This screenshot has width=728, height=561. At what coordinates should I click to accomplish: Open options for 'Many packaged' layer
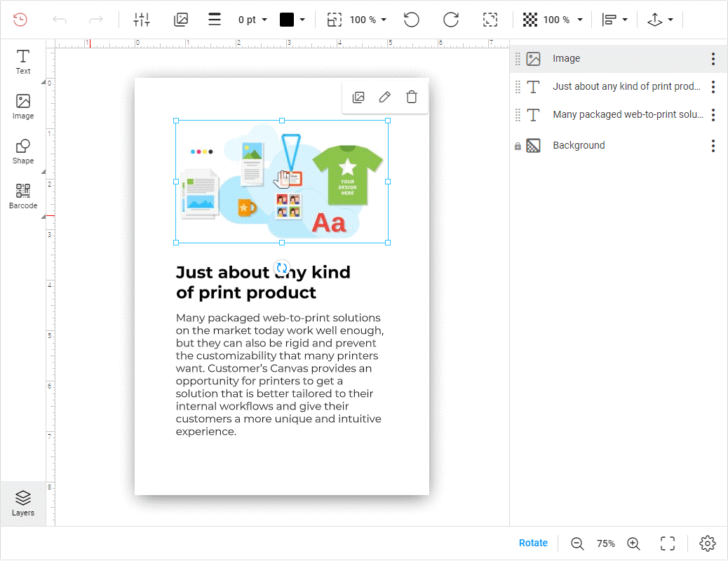713,115
